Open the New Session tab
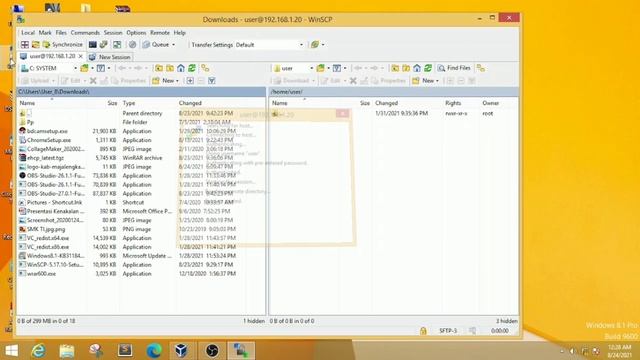Viewport: 640px width, 360px height. (110, 57)
